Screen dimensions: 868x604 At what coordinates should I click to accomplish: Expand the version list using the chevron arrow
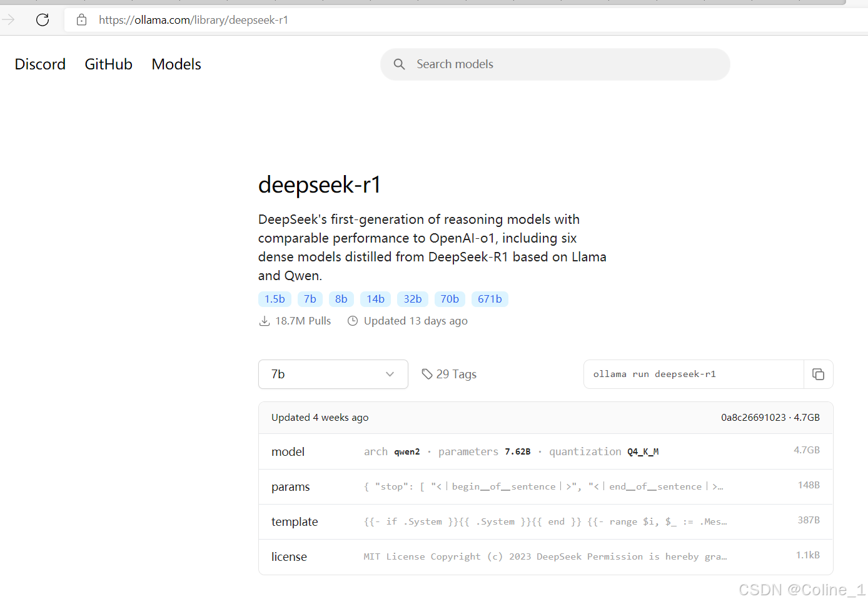[x=390, y=374]
